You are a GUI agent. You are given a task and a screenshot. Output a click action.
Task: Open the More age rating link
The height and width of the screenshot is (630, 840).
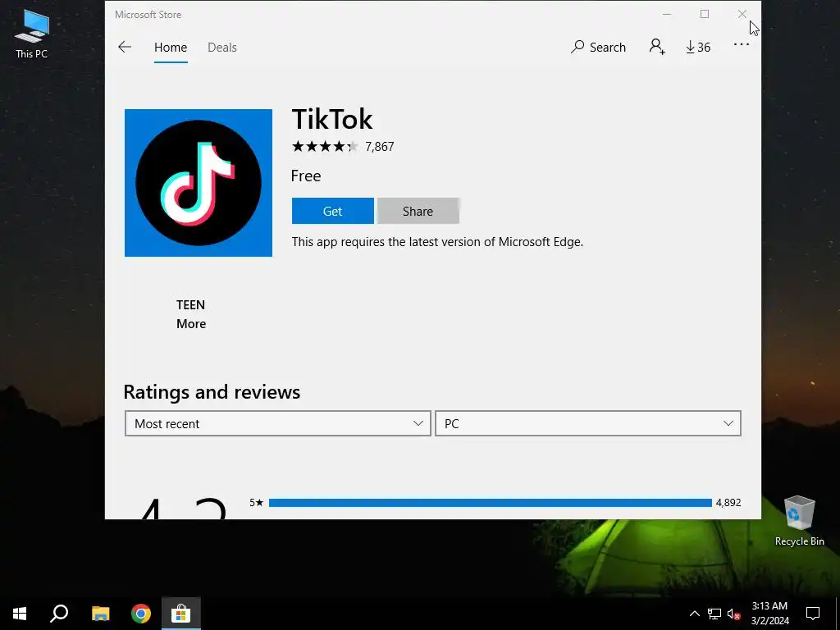click(191, 323)
